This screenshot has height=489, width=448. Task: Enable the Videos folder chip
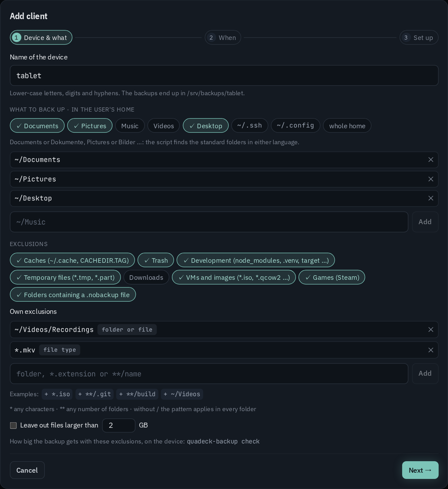(x=164, y=125)
